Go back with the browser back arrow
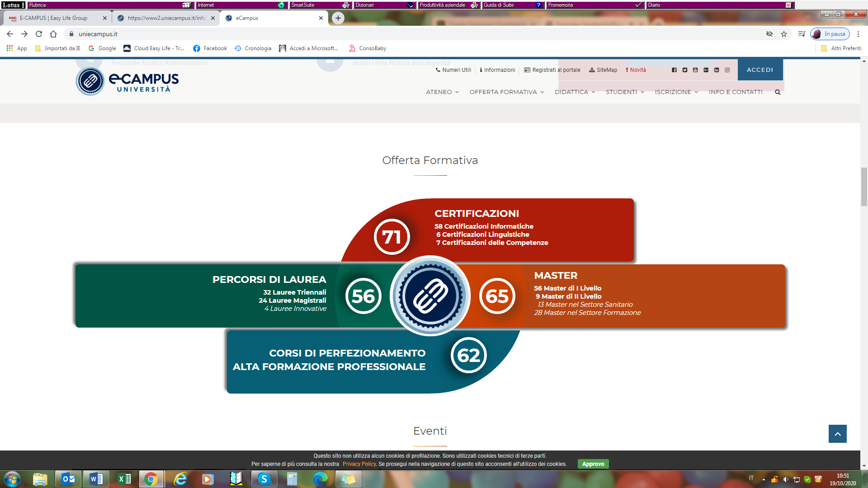 pos(10,34)
